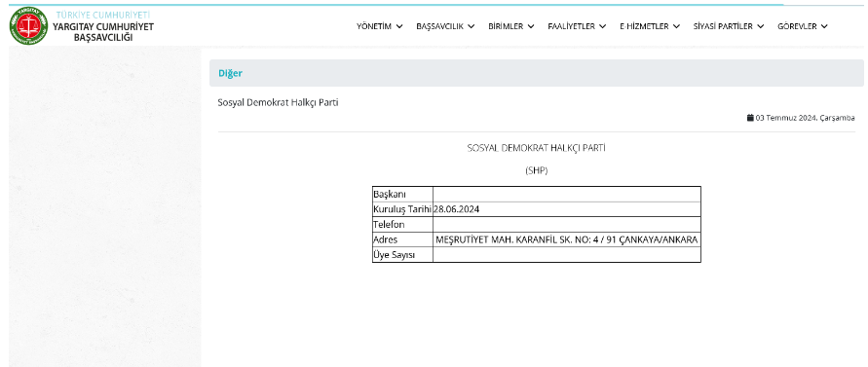Expand the chevron next to GÖREVLER
This screenshot has height=367, width=868.
click(824, 26)
